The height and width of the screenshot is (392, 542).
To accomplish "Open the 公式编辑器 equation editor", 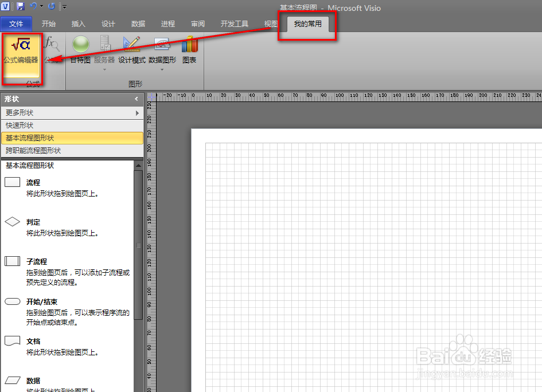I will 21,57.
